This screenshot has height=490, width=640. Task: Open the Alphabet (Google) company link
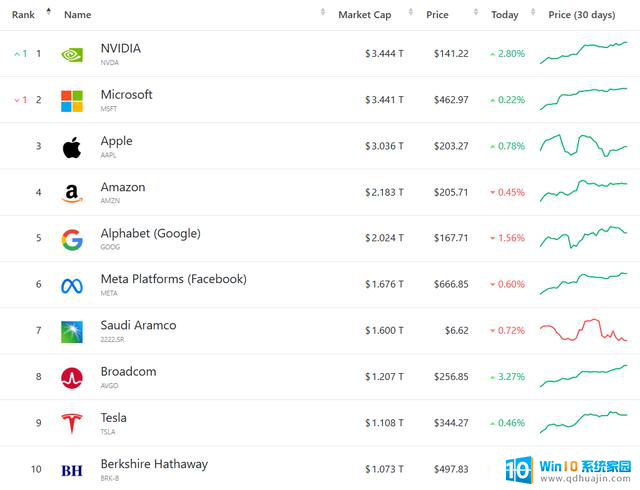tap(151, 234)
